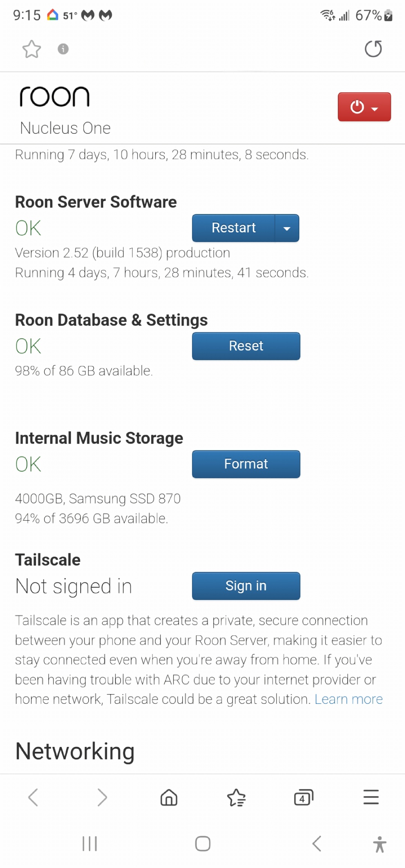
Task: Go forward with the browser forward arrow
Action: tap(102, 797)
